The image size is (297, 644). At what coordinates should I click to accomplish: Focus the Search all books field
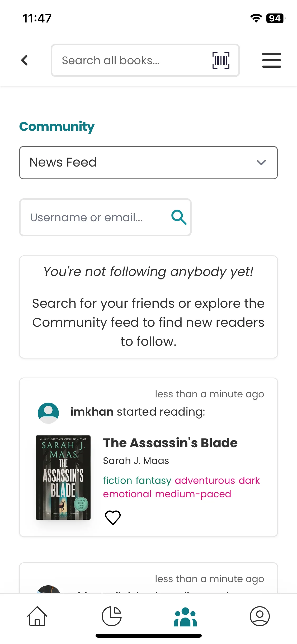(132, 60)
